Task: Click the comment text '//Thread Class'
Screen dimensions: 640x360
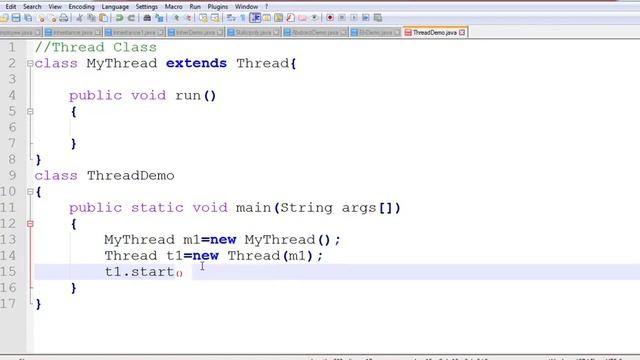Action: tap(96, 47)
